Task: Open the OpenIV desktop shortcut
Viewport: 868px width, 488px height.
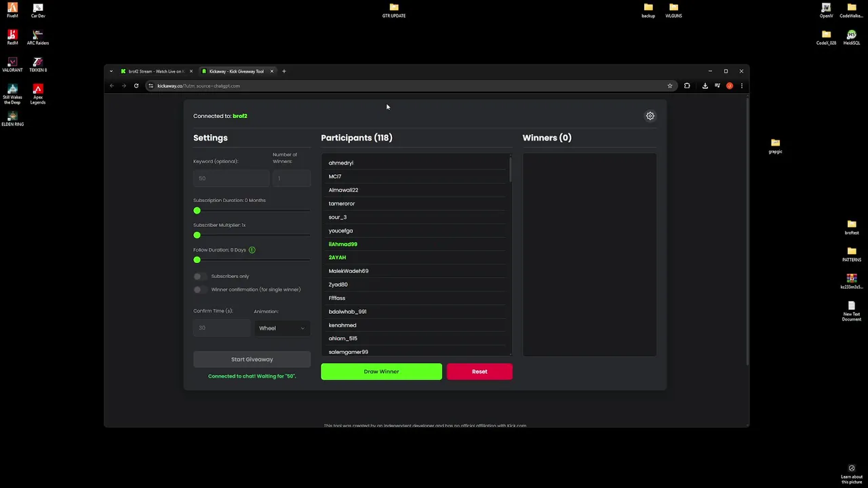Action: [x=826, y=10]
